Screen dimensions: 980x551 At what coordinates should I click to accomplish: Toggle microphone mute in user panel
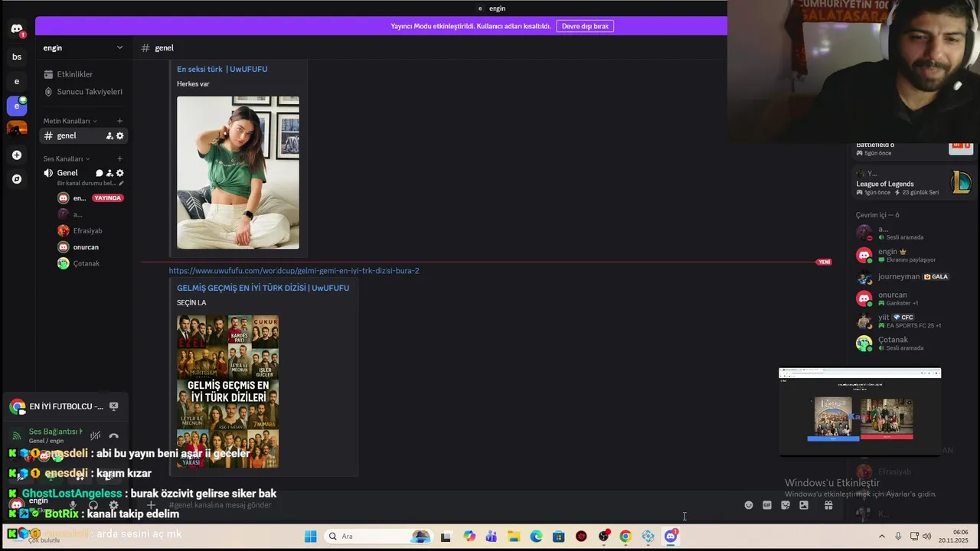pyautogui.click(x=73, y=505)
